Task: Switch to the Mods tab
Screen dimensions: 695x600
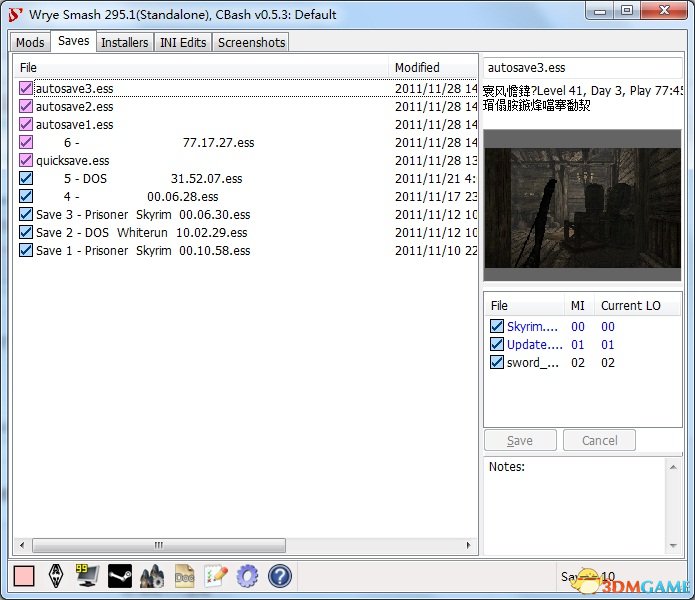Action: pyautogui.click(x=30, y=43)
